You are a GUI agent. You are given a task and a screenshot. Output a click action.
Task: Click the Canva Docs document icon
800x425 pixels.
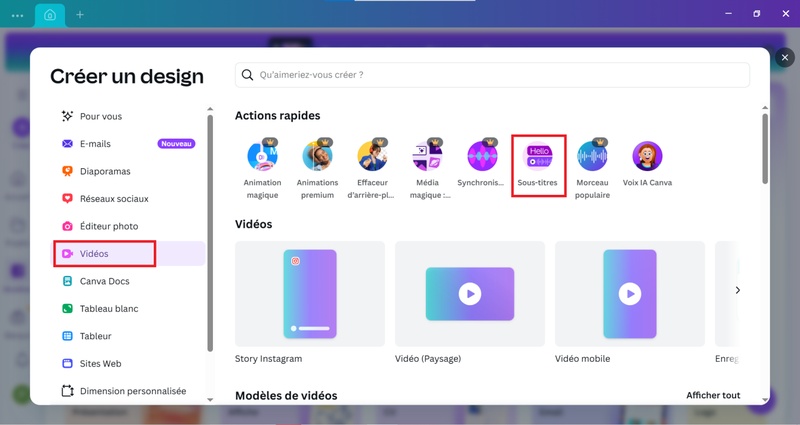pos(67,281)
